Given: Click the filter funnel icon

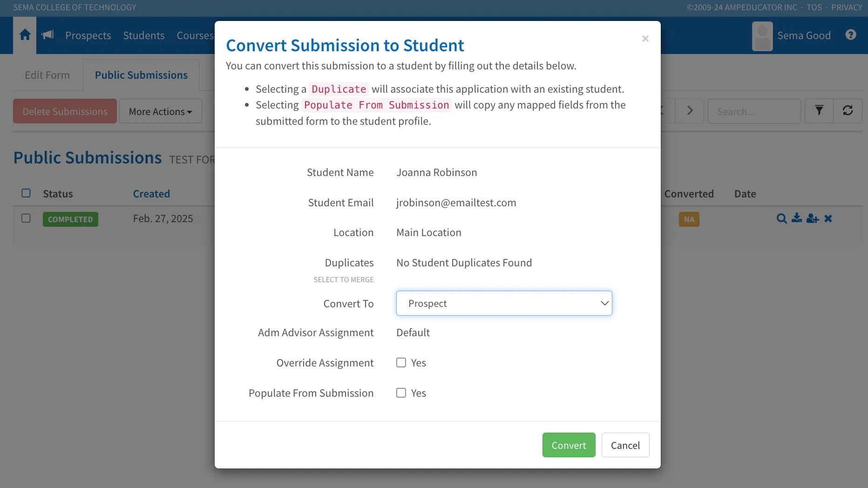Looking at the screenshot, I should click(819, 111).
